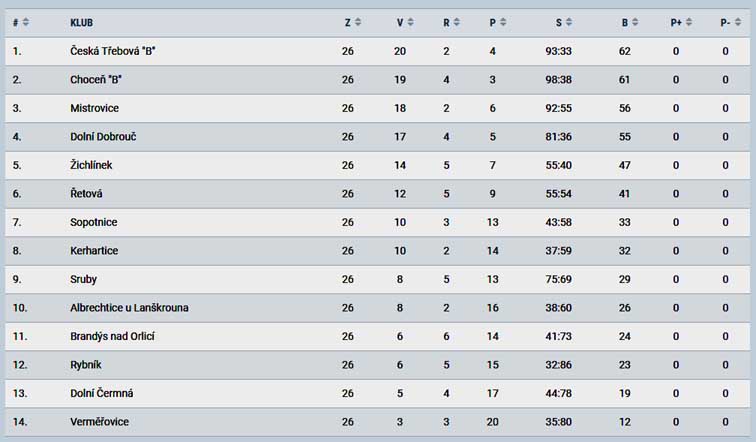
Task: Sort by B points arrows
Action: [x=635, y=22]
